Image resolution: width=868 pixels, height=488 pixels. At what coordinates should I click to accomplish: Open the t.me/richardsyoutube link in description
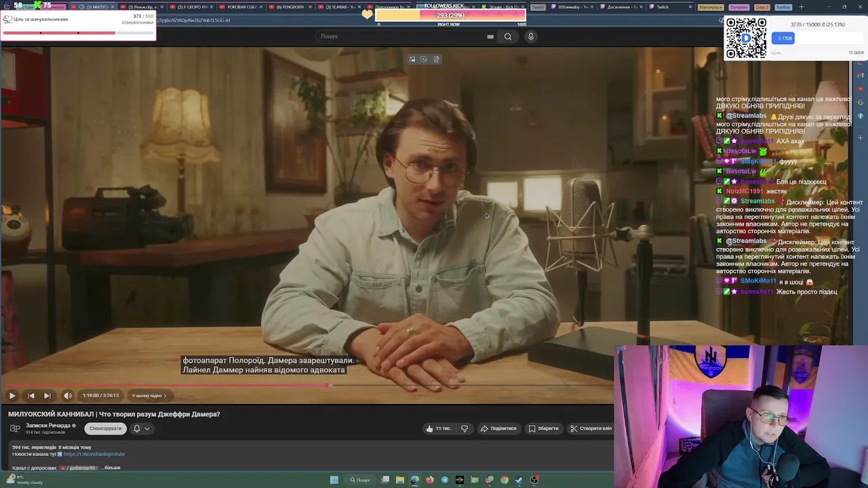click(94, 454)
